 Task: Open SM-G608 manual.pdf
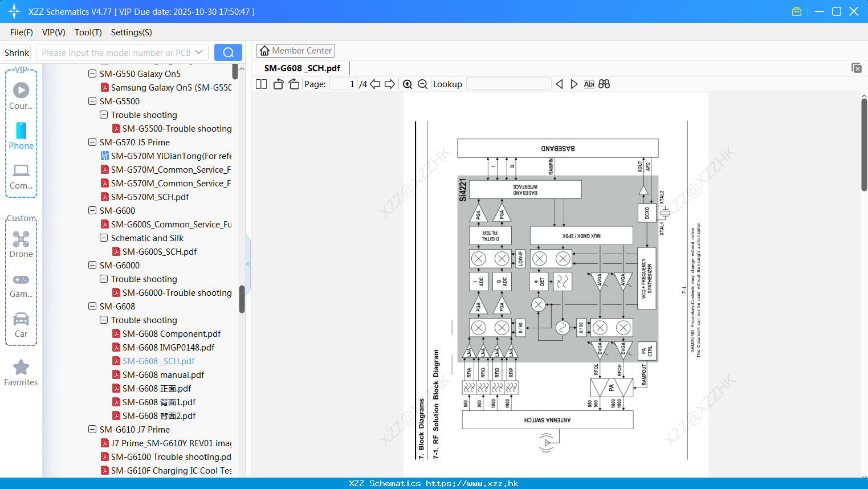158,374
